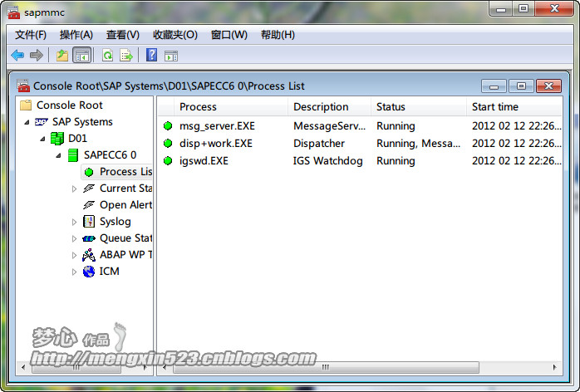
Task: Click the ICM globe icon
Action: [x=89, y=272]
